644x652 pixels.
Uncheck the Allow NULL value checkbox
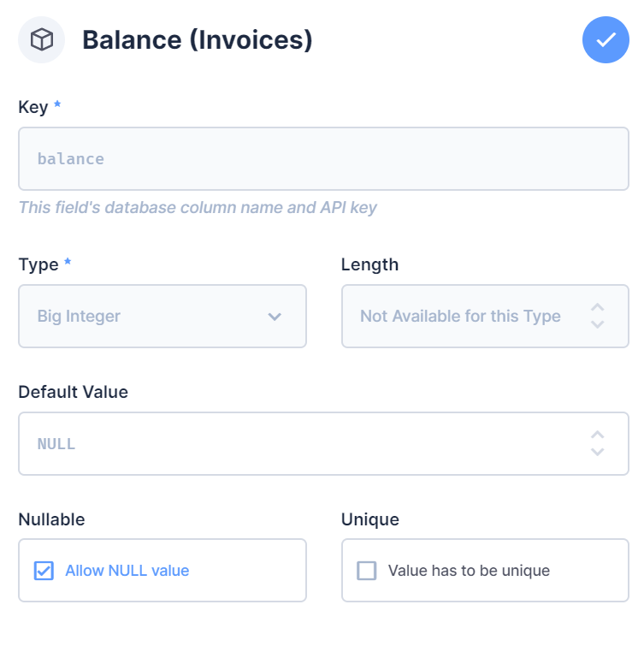(44, 571)
